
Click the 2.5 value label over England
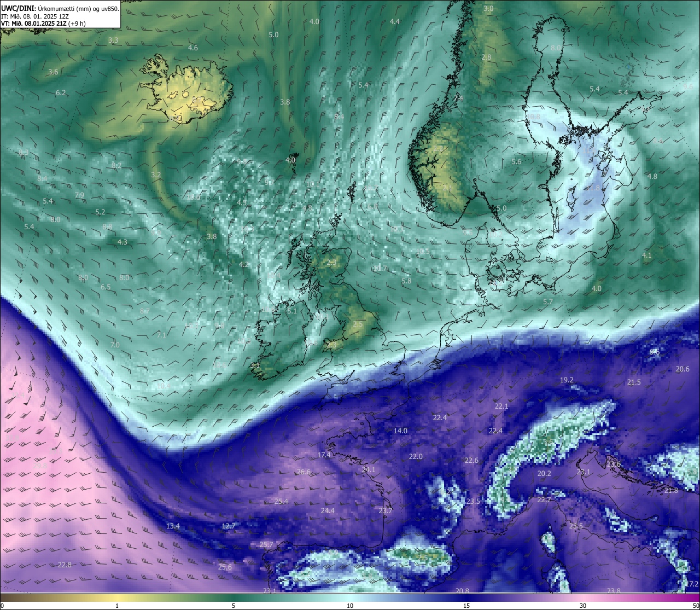click(x=358, y=324)
